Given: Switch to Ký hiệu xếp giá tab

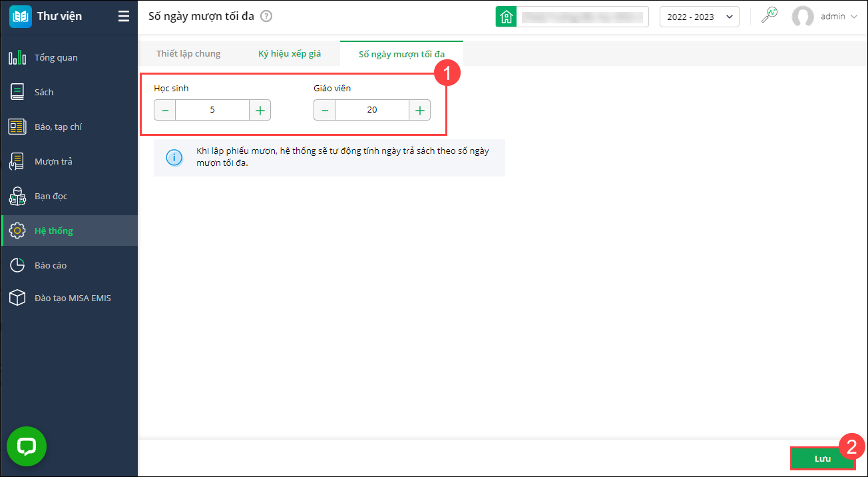Looking at the screenshot, I should pyautogui.click(x=290, y=53).
